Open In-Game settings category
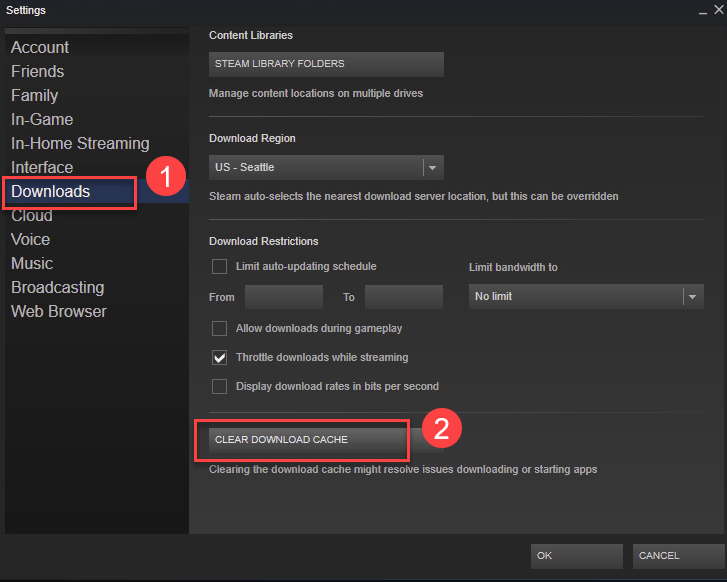Viewport: 727px width, 582px height. coord(42,120)
